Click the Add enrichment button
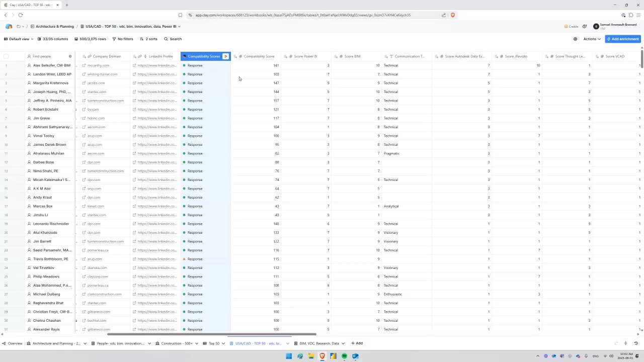 [623, 39]
